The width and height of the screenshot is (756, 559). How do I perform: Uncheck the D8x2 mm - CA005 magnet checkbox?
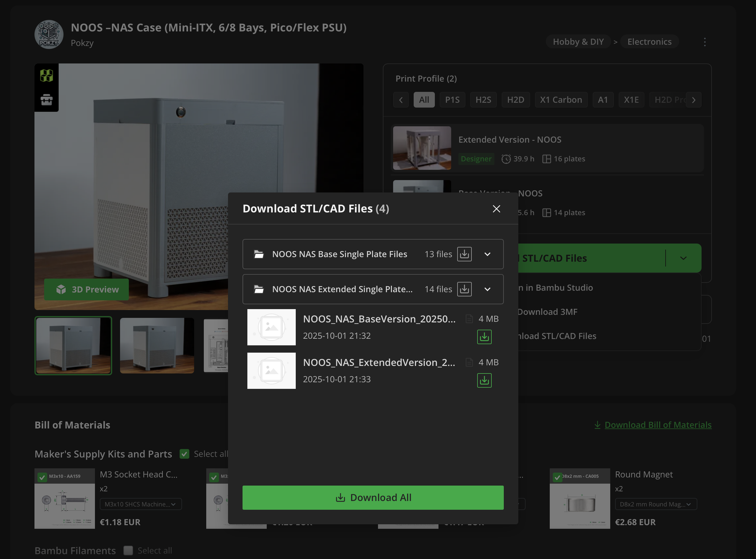tap(557, 477)
